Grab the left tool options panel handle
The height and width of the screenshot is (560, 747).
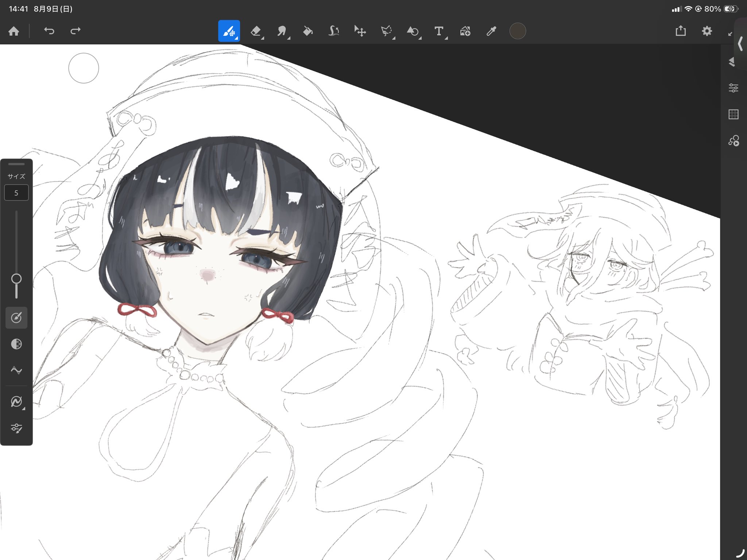coord(16,164)
